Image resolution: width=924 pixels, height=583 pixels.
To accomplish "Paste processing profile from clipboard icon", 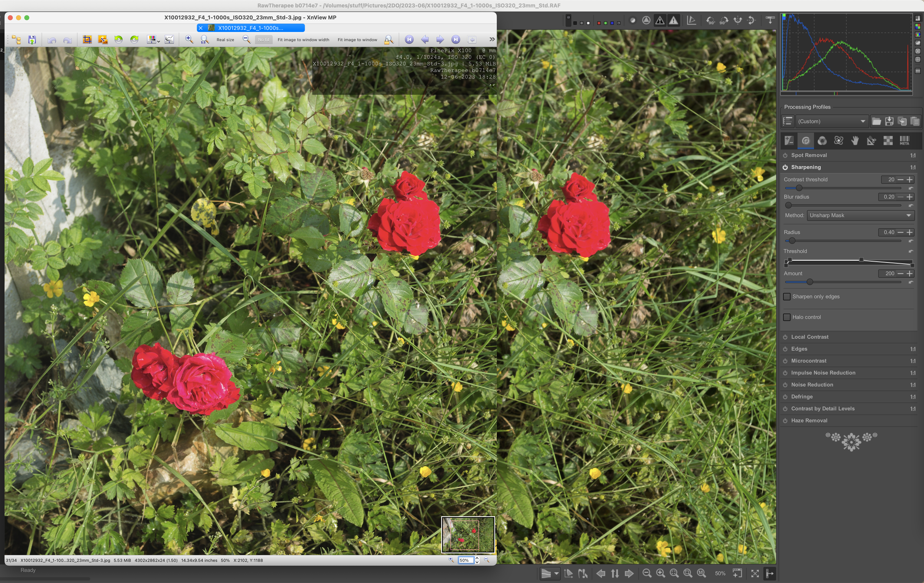I will click(915, 121).
